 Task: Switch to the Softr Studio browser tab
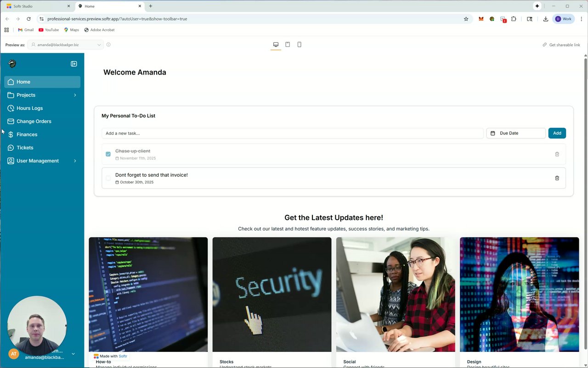pyautogui.click(x=38, y=6)
